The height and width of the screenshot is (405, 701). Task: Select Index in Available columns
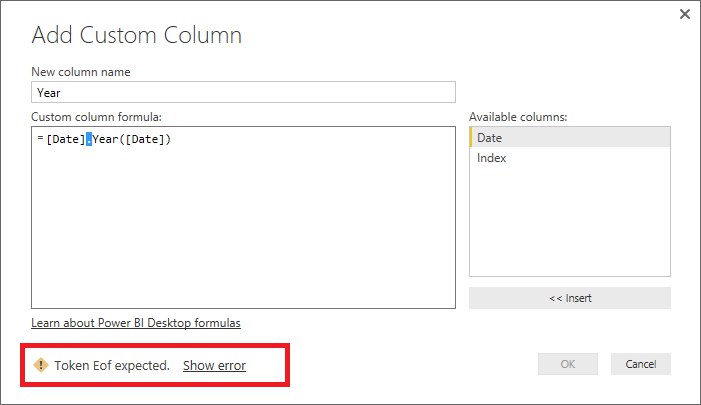[570, 158]
